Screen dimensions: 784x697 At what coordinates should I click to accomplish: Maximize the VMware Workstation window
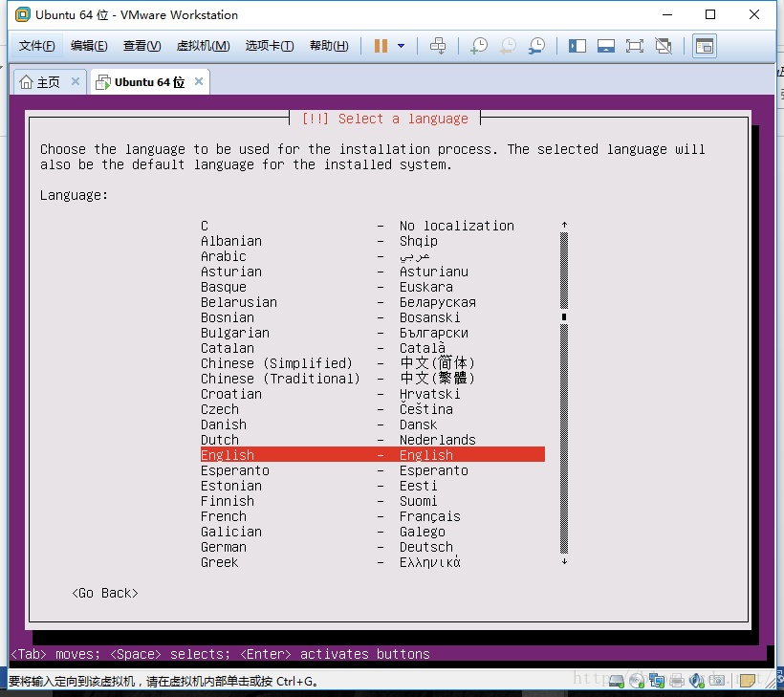(x=710, y=14)
